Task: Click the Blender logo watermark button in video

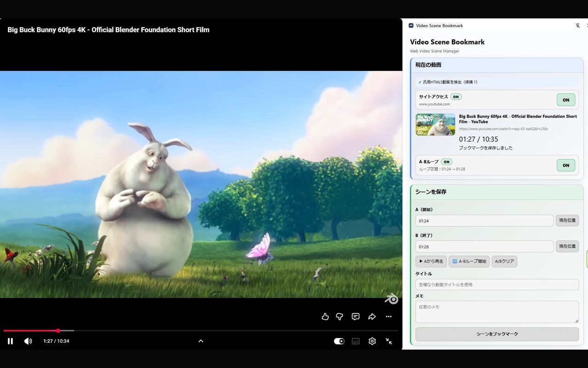Action: click(x=391, y=299)
